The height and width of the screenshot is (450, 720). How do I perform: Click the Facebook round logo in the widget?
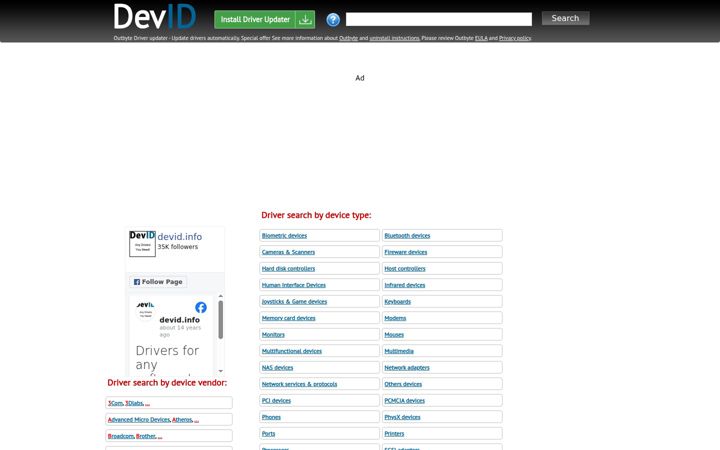201,307
